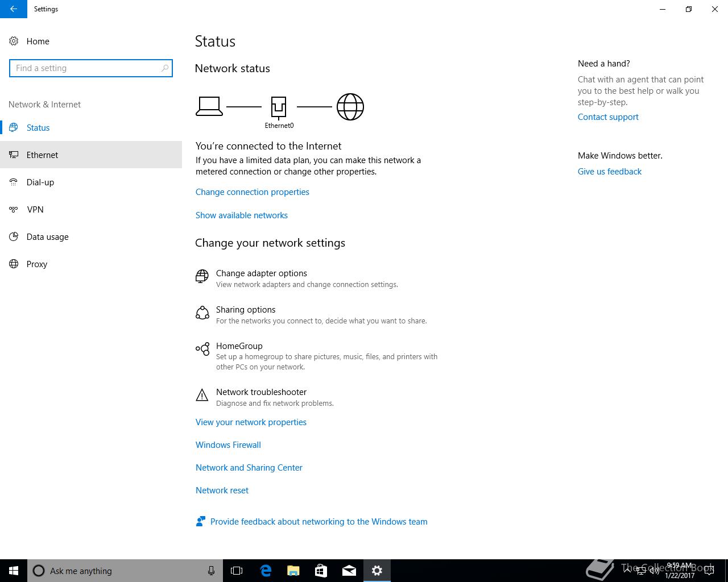
Task: Switch to the VPN section
Action: (x=91, y=209)
